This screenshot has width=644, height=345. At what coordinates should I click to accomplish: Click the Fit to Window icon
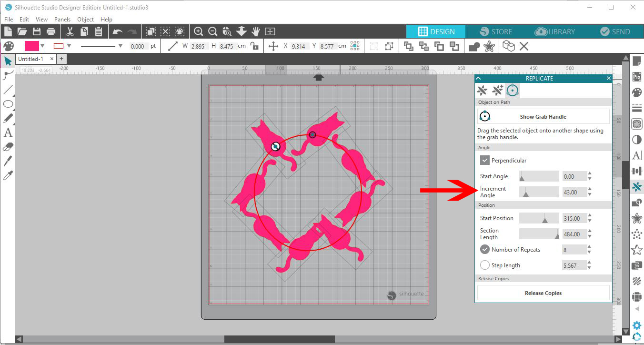[x=270, y=31]
